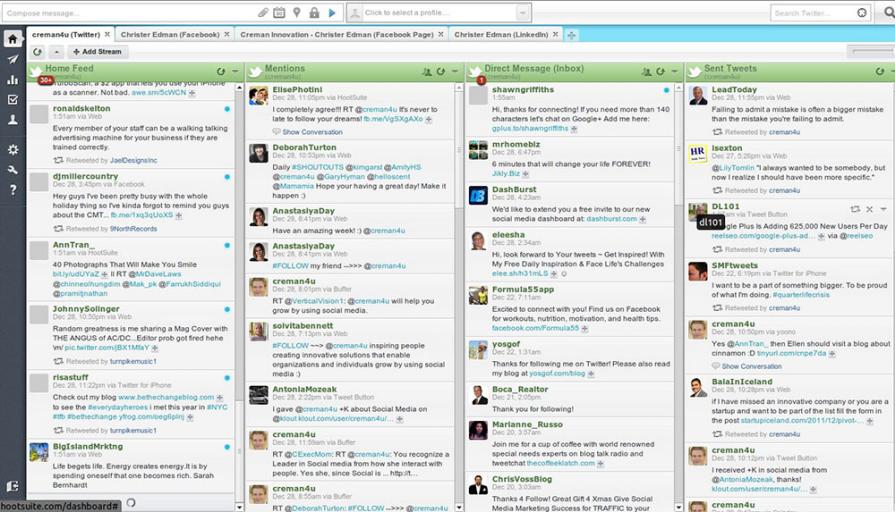The image size is (895, 512).
Task: Refresh the Mentions stream
Action: pyautogui.click(x=441, y=71)
